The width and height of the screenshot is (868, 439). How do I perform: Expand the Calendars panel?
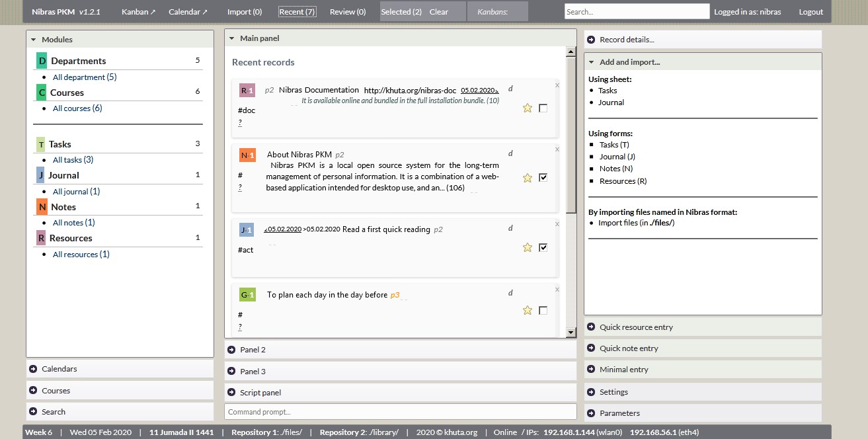click(120, 369)
